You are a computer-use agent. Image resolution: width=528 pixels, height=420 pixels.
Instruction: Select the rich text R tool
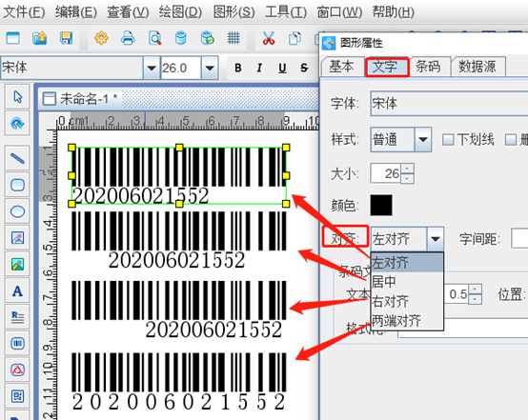[17, 317]
